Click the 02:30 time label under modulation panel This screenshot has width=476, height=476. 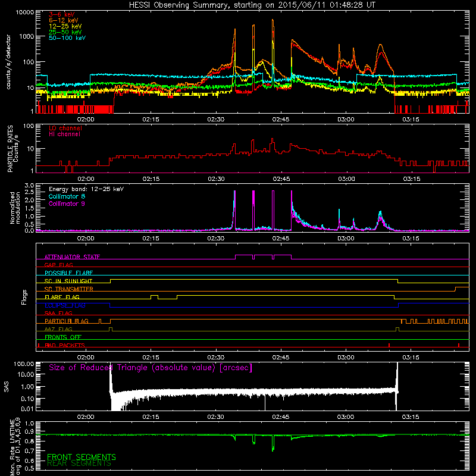(x=216, y=239)
